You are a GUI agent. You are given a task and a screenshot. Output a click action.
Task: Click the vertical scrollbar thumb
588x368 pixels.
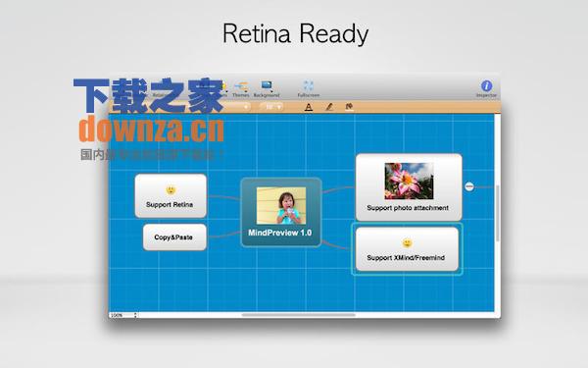coord(498,213)
